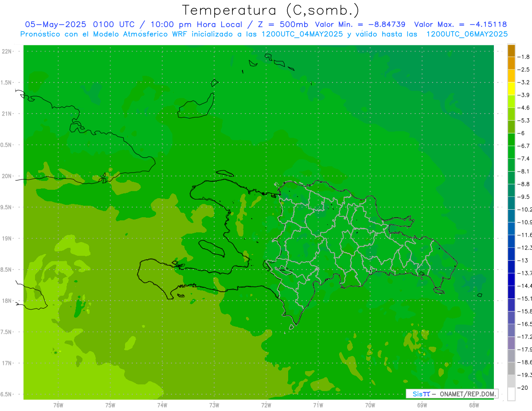This screenshot has width=532, height=411.
Task: Click the title "Temperatura (C,somb.)"
Action: click(270, 10)
